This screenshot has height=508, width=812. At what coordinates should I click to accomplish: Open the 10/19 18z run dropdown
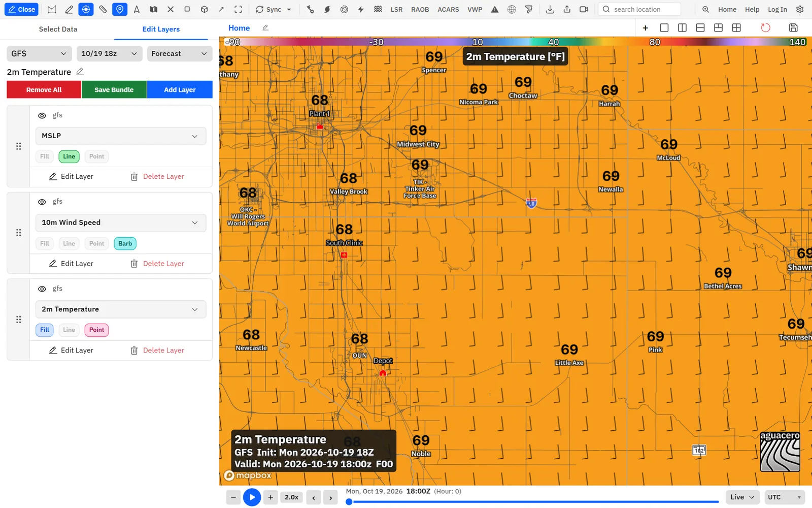click(x=109, y=53)
